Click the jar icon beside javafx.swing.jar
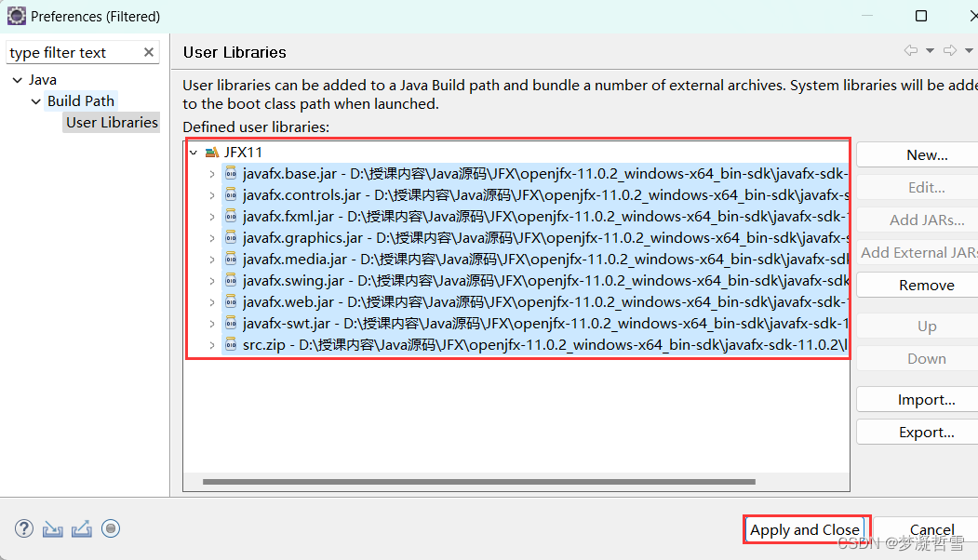978x560 pixels. pos(231,281)
